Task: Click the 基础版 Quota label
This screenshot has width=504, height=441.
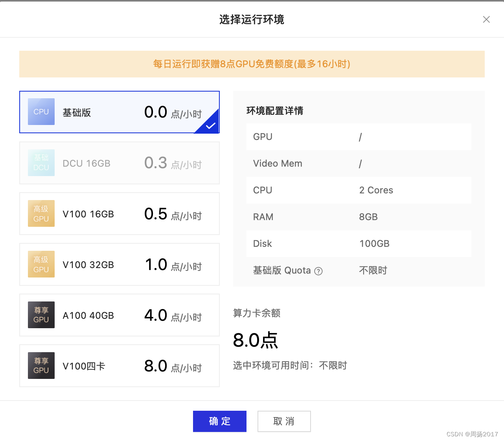Action: click(x=282, y=270)
